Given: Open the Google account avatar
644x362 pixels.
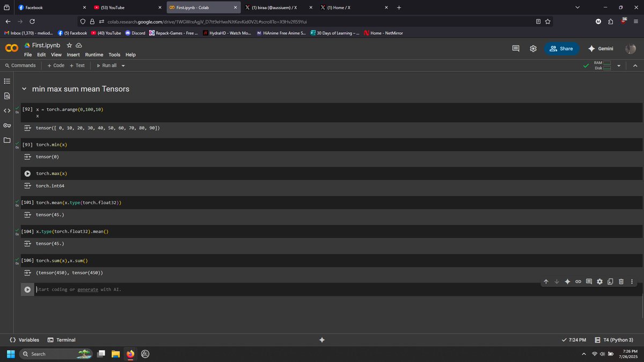Looking at the screenshot, I should [x=631, y=48].
